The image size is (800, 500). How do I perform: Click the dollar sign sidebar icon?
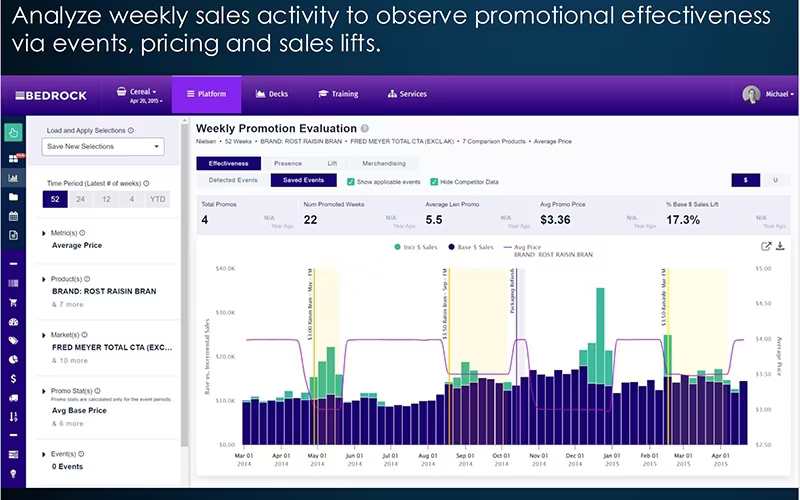click(x=13, y=379)
